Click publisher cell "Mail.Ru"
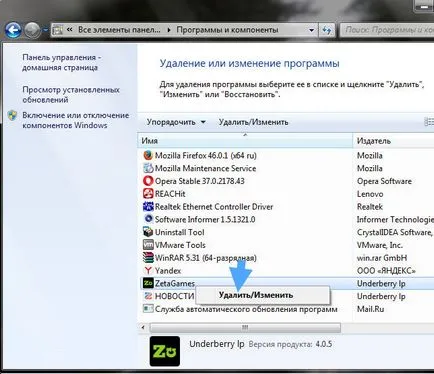 click(370, 309)
